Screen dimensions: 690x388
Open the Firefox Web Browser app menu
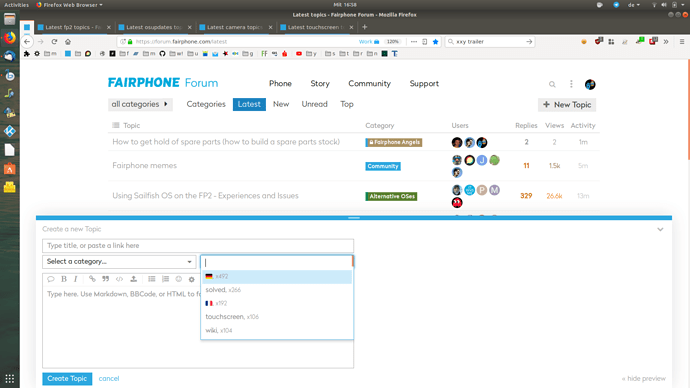point(70,5)
